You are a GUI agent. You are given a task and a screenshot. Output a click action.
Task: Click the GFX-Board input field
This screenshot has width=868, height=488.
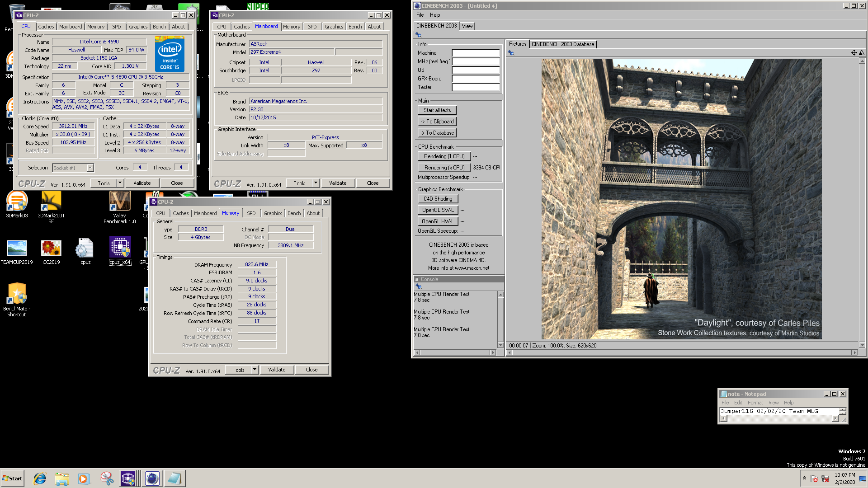476,79
